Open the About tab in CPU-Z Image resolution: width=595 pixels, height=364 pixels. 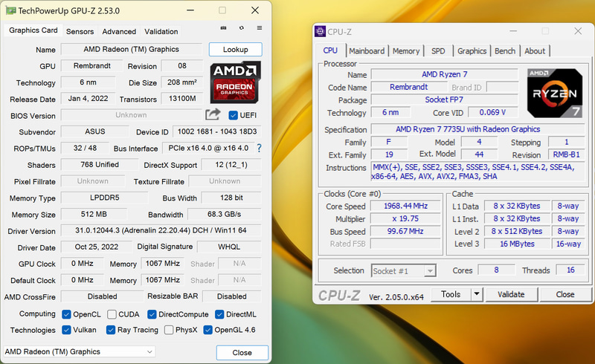535,51
